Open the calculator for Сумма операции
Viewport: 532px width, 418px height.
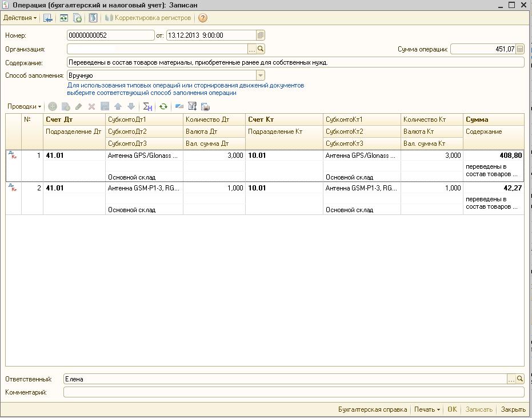(520, 49)
